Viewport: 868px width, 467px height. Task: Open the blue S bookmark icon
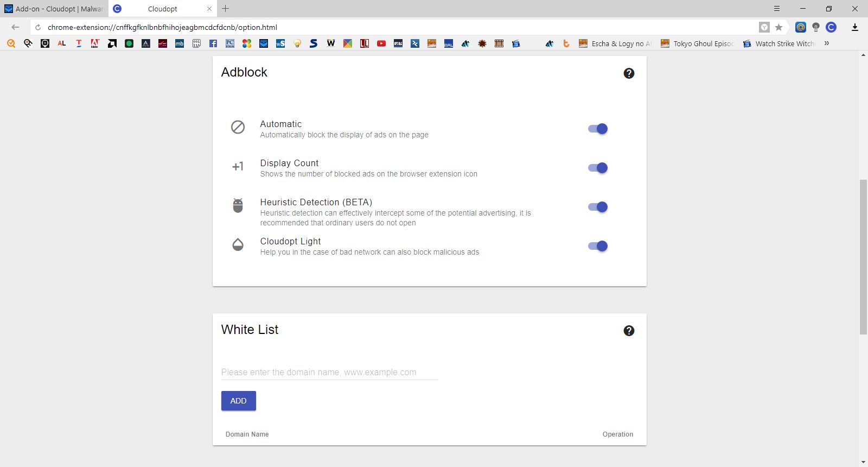[314, 43]
